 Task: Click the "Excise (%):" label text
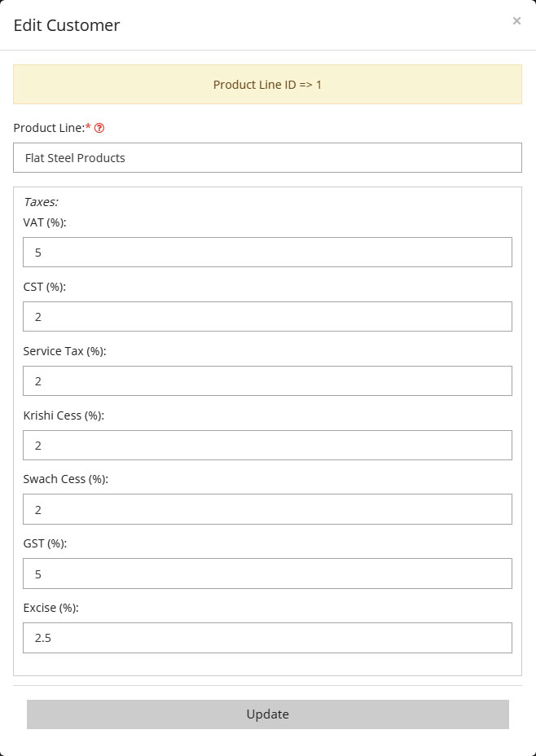pyautogui.click(x=51, y=608)
